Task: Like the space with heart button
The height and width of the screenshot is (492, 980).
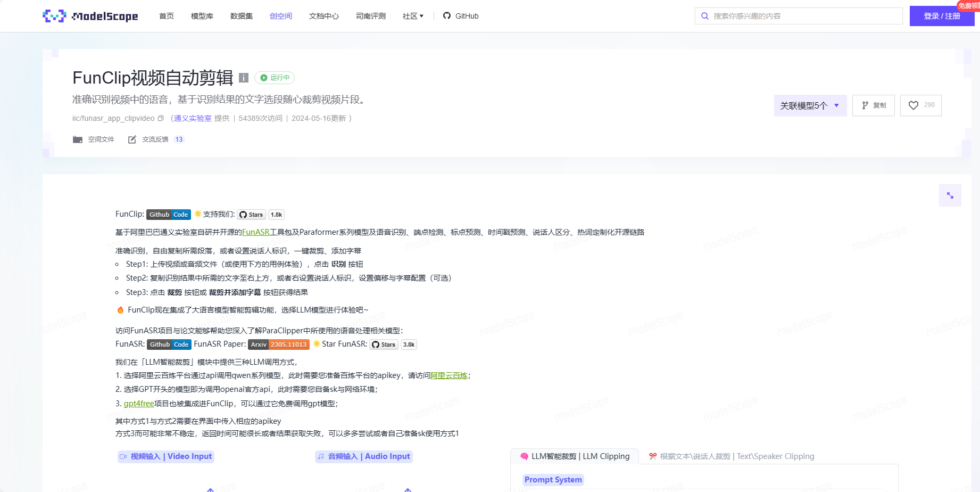Action: [x=921, y=105]
